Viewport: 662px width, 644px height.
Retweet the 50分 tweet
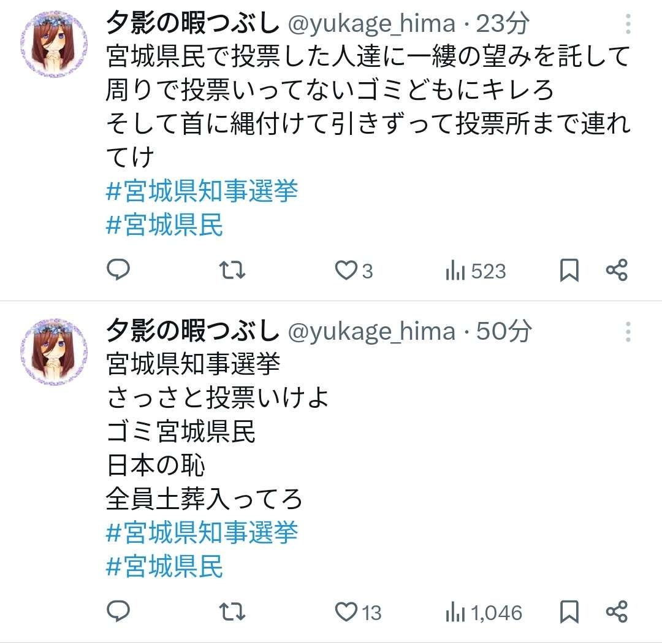pos(233,611)
